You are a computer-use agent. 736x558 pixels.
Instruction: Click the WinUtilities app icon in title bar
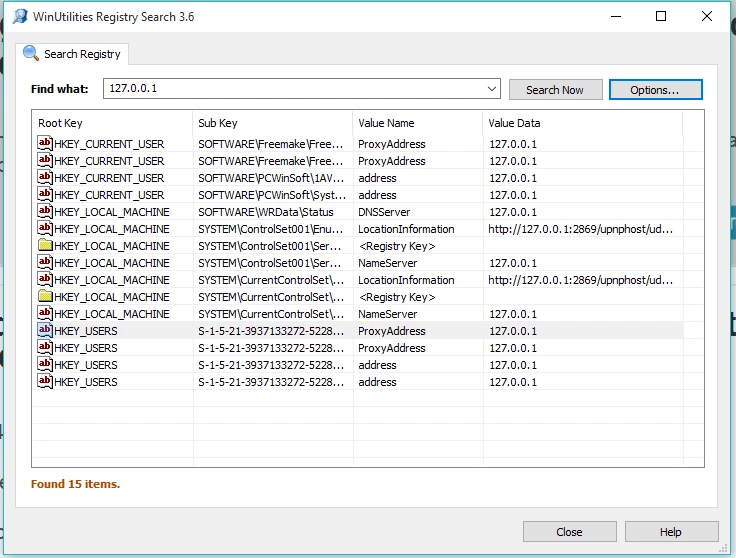[20, 16]
